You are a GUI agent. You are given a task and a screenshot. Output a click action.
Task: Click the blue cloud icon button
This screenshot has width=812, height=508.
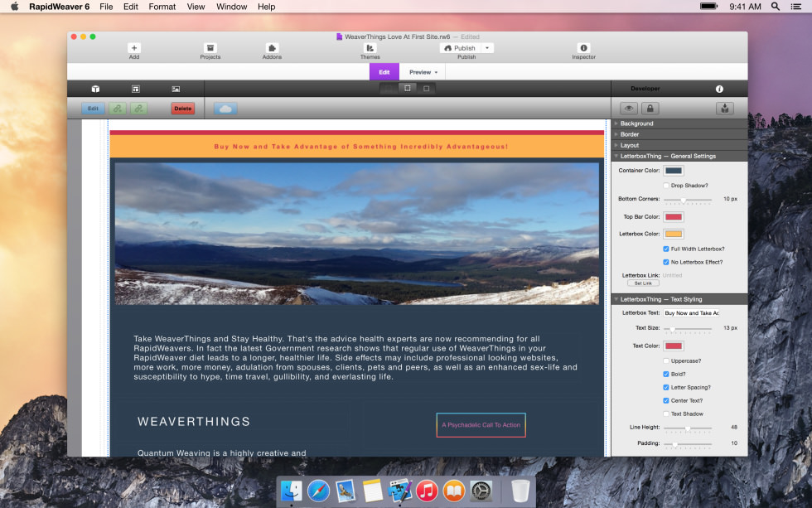(225, 109)
